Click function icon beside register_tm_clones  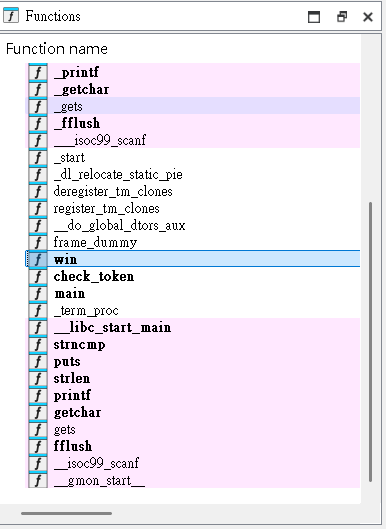click(x=38, y=208)
